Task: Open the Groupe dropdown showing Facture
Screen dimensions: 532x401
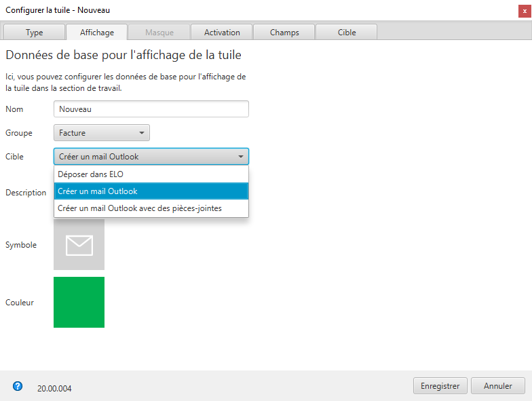Action: 102,133
